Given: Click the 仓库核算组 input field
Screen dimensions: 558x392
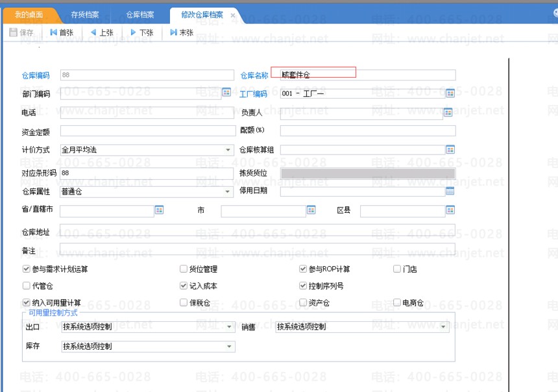Looking at the screenshot, I should 363,149.
